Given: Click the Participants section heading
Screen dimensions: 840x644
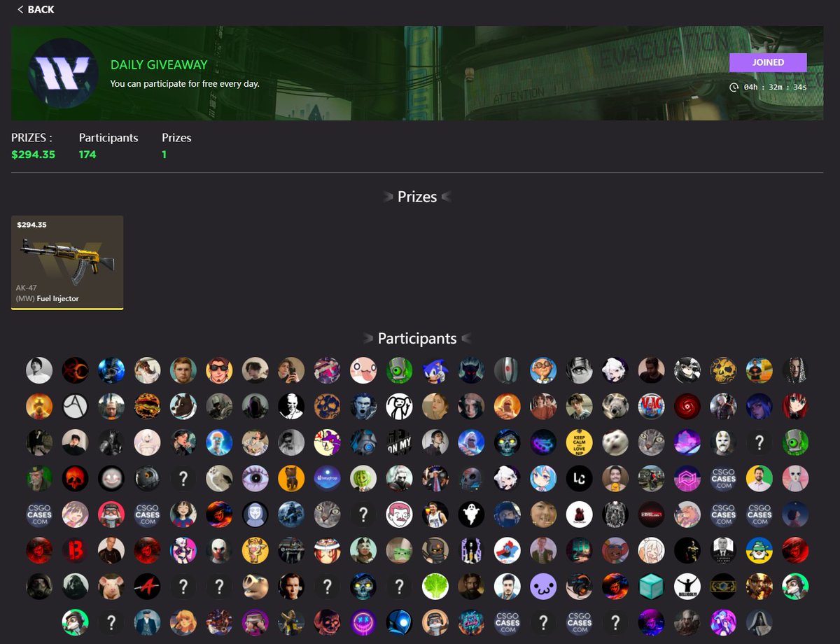Looking at the screenshot, I should tap(416, 338).
